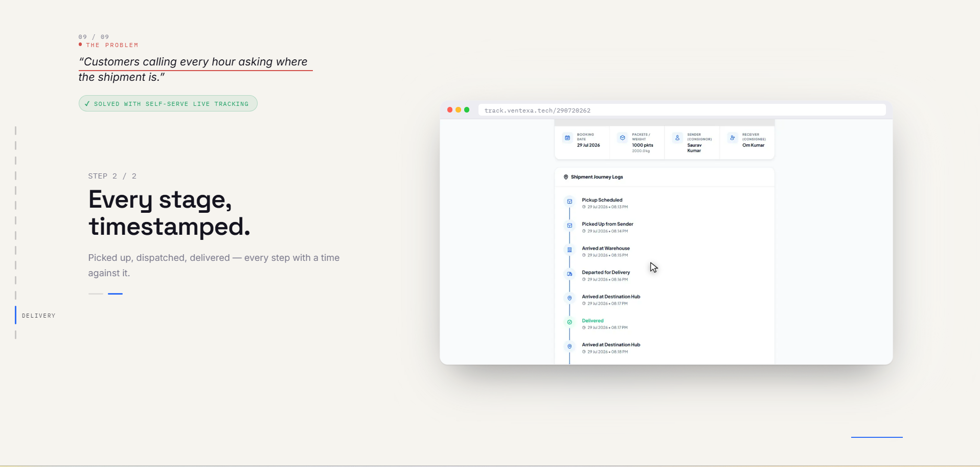Click the "29 Jul 2026 • 08:13 PM" timestamp
Screen dimensions: 980x467
[x=607, y=207]
